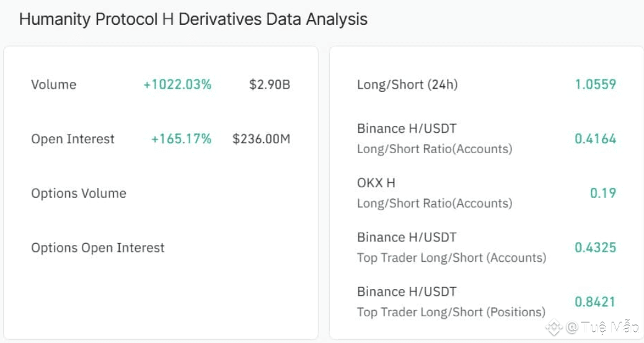Click the Binance logo watermark icon
Image resolution: width=644 pixels, height=343 pixels.
click(554, 327)
